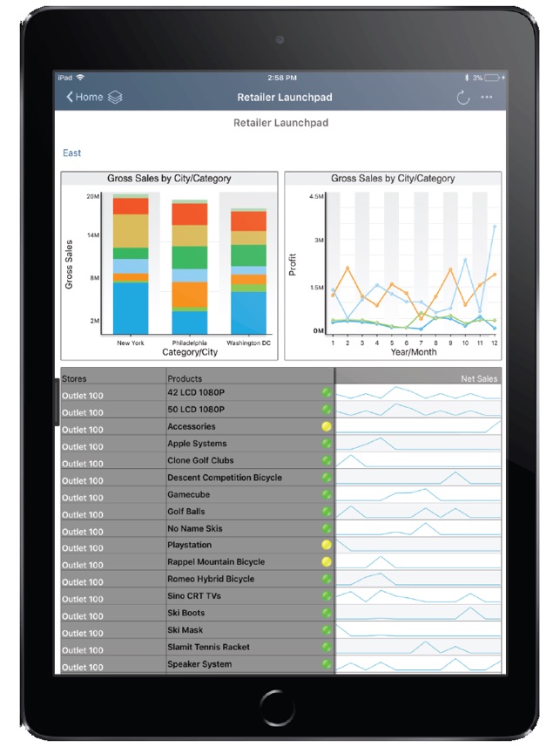Select the Playstation product
This screenshot has height=747, width=560.
(190, 545)
